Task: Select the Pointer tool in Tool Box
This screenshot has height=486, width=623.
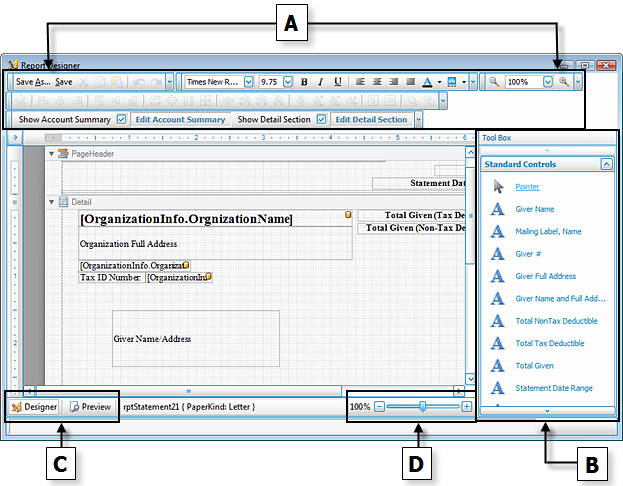Action: 526,187
